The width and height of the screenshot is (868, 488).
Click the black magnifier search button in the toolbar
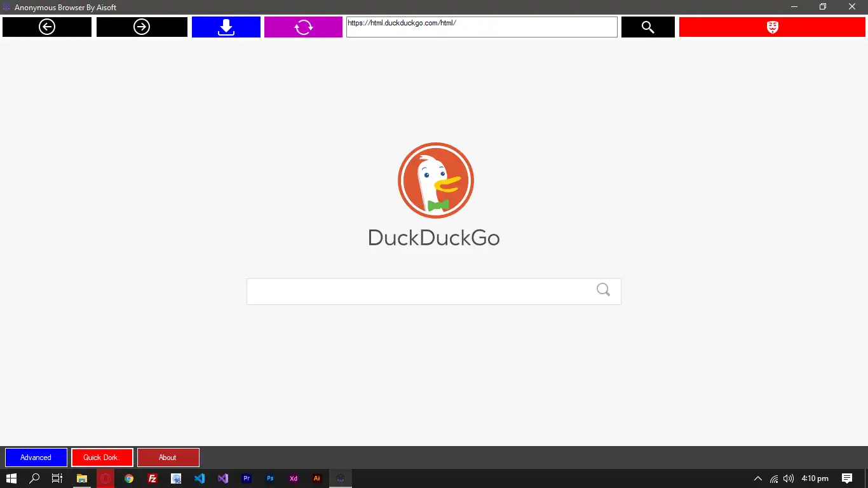point(648,27)
